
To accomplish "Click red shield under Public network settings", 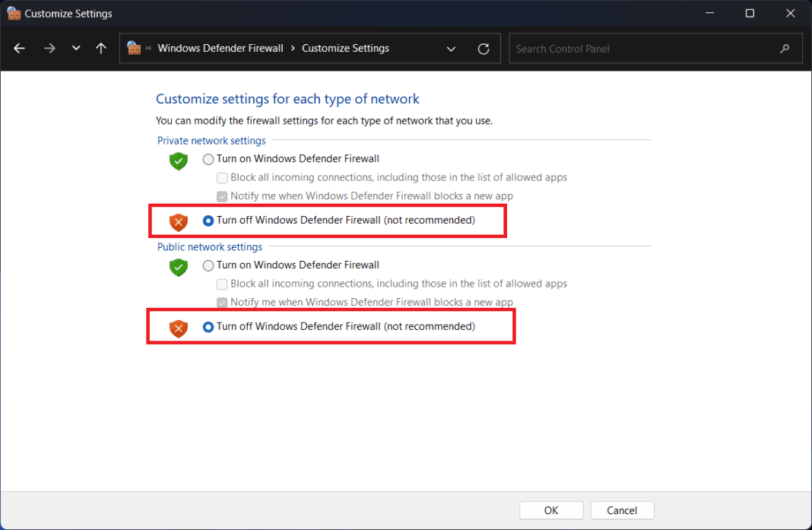I will [178, 328].
